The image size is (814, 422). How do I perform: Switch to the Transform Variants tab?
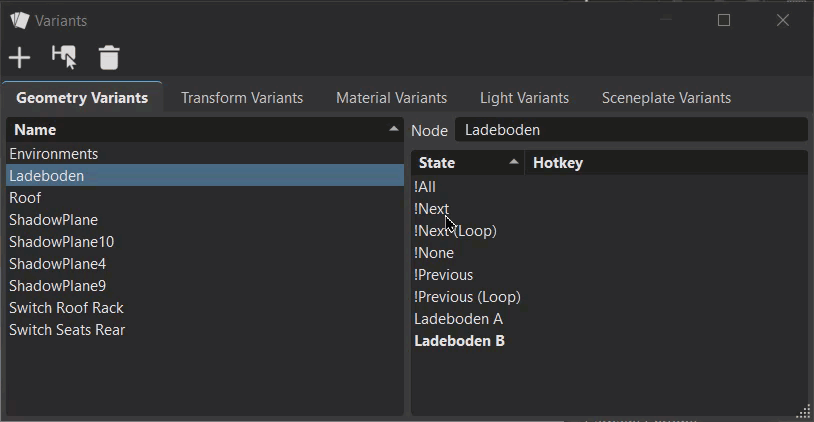(x=242, y=98)
